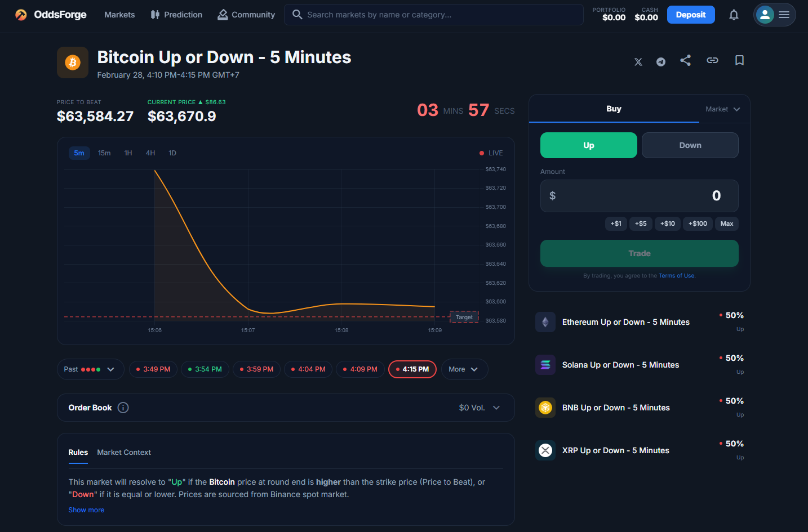Select the 15m chart interval
Screen dimensions: 808x532
pos(104,153)
